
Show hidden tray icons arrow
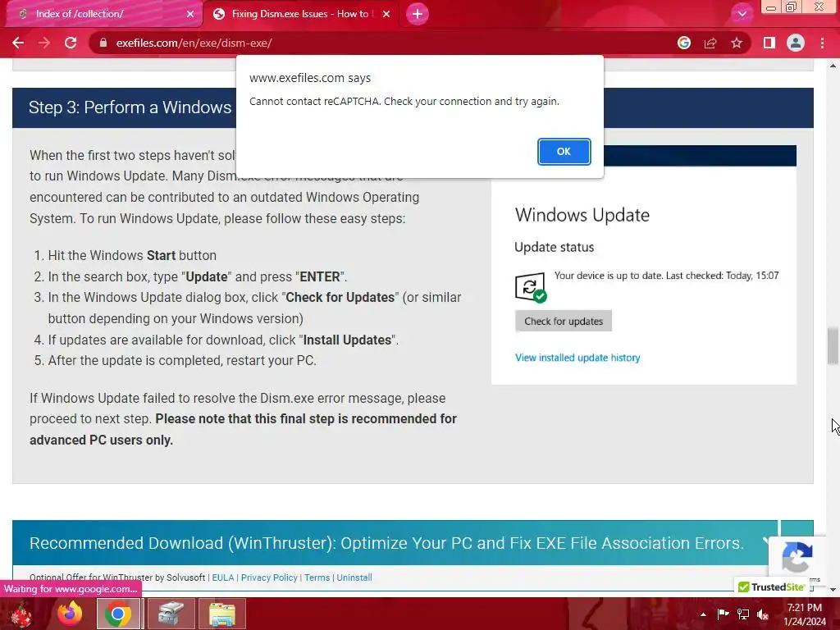pos(703,614)
